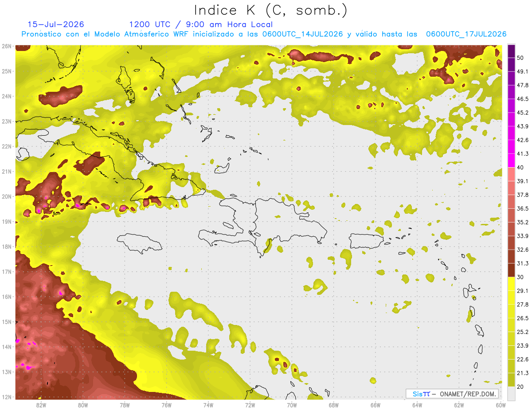
Task: Select the latitude label "18N"
Action: [7, 247]
